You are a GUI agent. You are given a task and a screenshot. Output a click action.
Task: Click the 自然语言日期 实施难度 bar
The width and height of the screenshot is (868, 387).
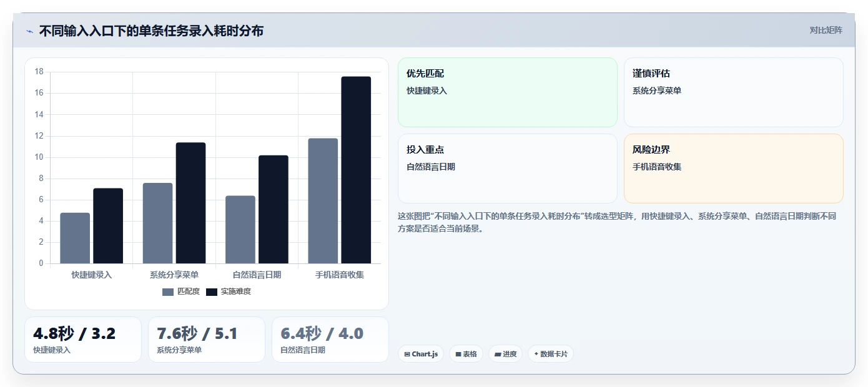[274, 209]
